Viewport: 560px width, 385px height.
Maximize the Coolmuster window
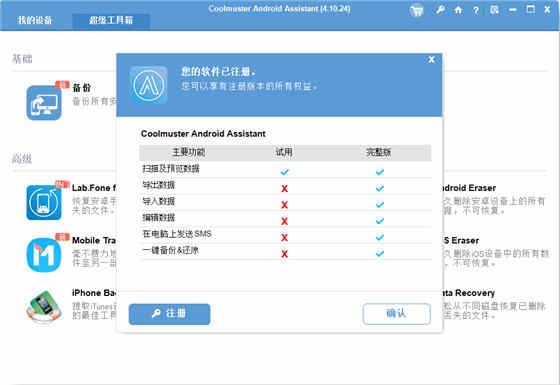click(x=531, y=9)
